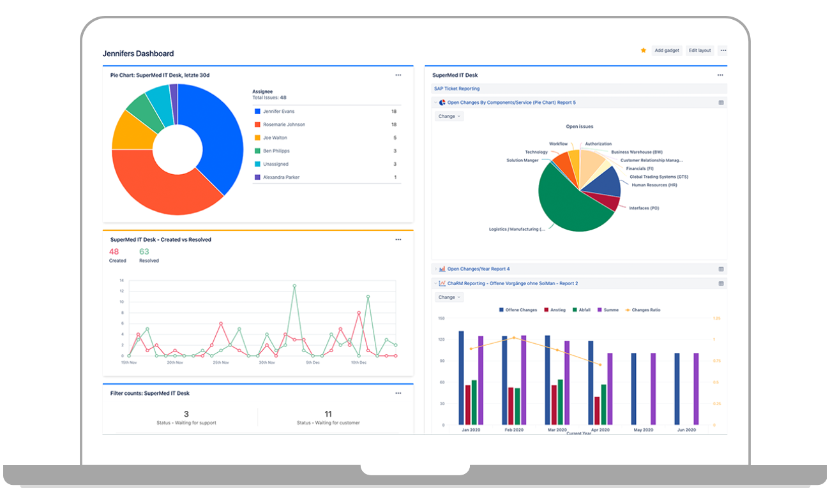The height and width of the screenshot is (504, 830).
Task: Select Ben Philipps in assignee legend
Action: [276, 151]
